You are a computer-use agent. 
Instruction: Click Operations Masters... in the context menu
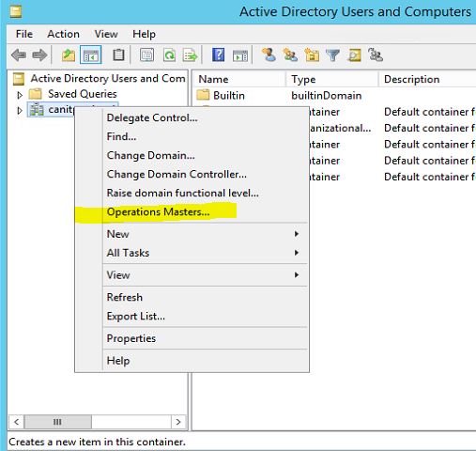click(192, 212)
